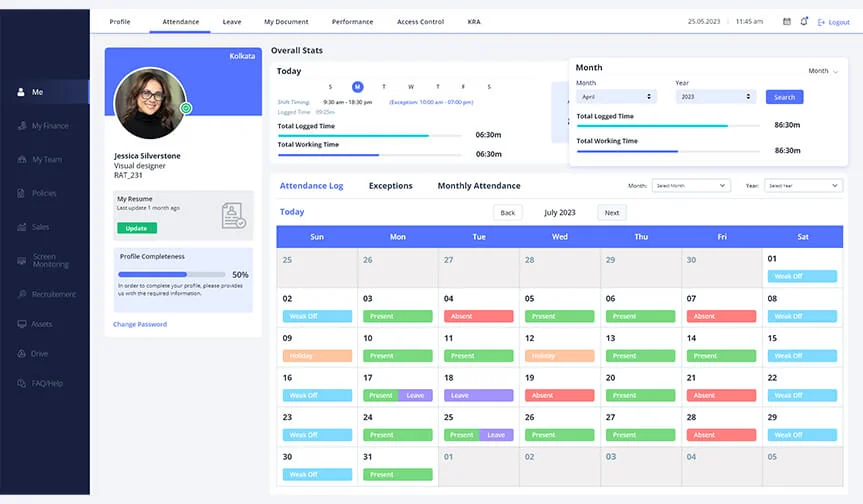863x504 pixels.
Task: Open the Monthly Attendance tab
Action: (479, 186)
